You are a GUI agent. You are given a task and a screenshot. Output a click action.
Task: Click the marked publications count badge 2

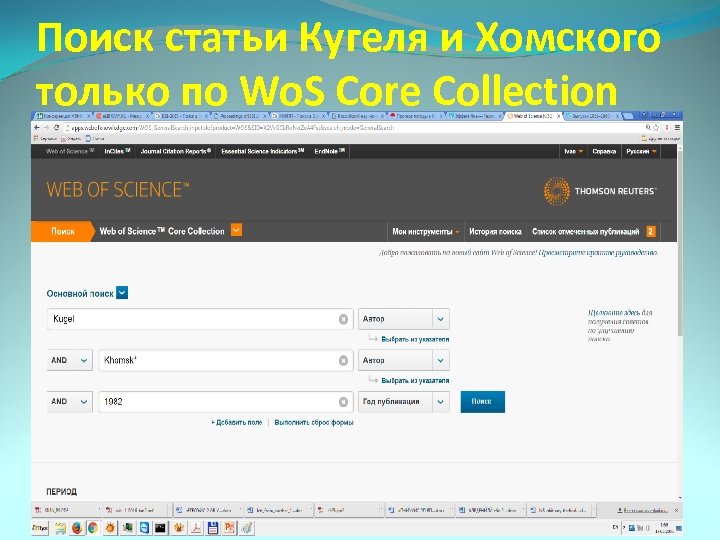click(650, 231)
